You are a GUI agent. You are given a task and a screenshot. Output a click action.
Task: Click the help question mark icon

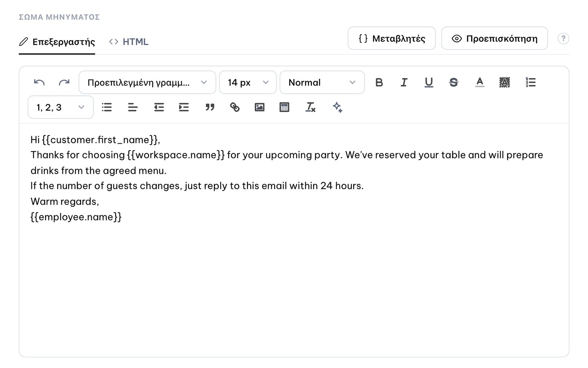pyautogui.click(x=563, y=39)
